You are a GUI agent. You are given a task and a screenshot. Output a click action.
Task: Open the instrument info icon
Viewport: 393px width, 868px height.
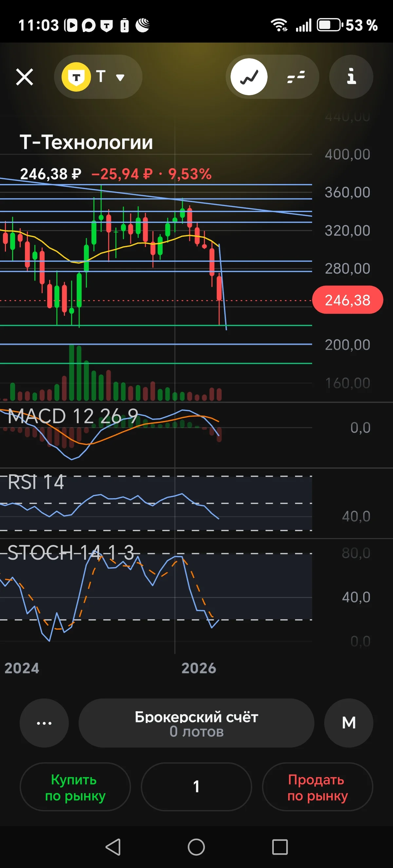[x=351, y=77]
